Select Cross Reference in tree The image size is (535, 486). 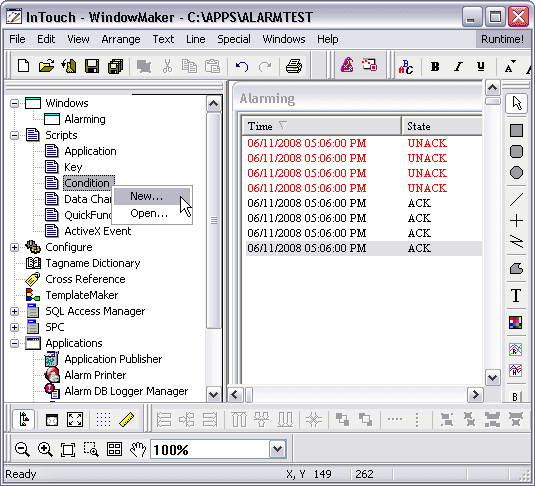click(x=85, y=279)
